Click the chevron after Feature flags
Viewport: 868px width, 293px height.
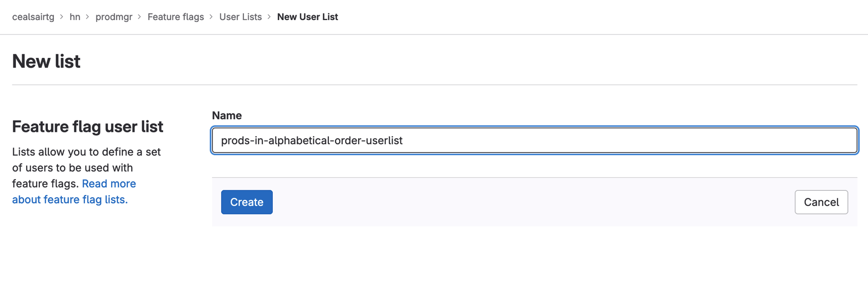[211, 16]
